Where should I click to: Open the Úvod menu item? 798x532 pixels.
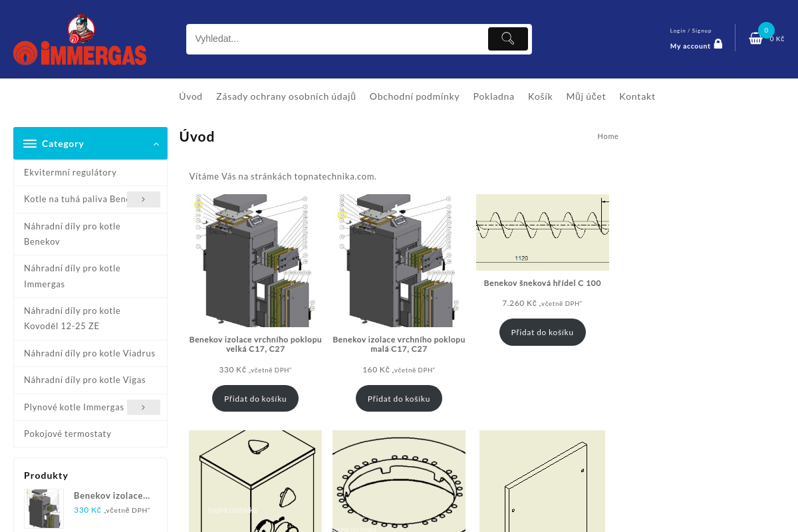click(x=191, y=96)
